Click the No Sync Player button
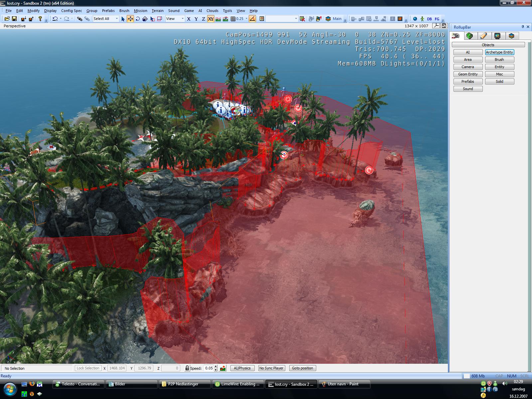This screenshot has width=532, height=399. 271,368
